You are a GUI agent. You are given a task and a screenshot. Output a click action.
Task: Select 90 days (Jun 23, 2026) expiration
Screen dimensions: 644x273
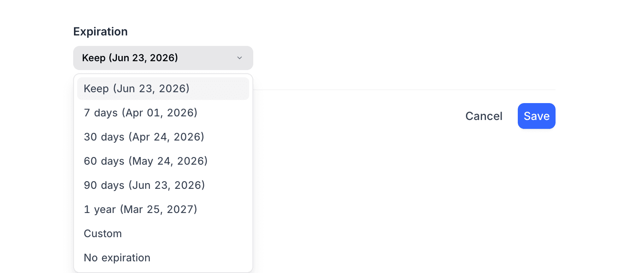(144, 185)
